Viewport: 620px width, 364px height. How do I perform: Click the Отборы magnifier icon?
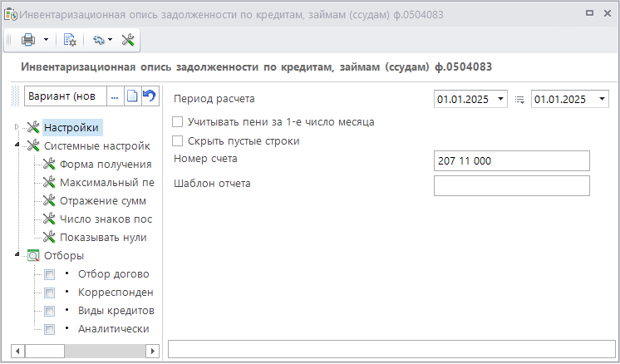point(33,255)
